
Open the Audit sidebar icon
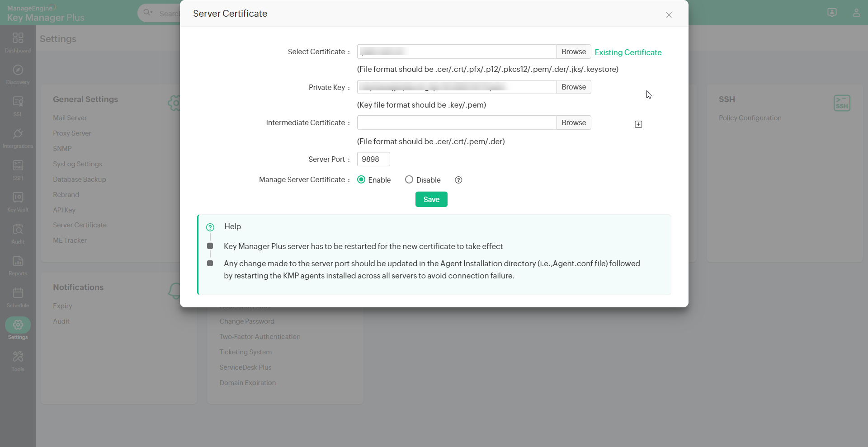18,230
